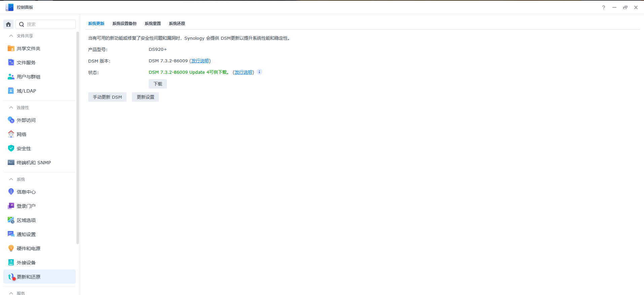Collapse the 系统 section chevron

[11, 179]
